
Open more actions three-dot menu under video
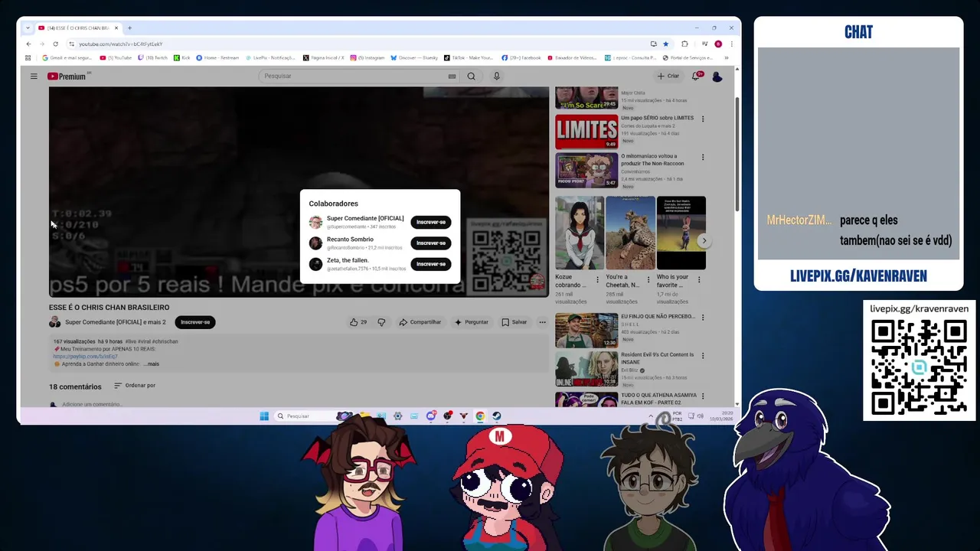click(542, 322)
